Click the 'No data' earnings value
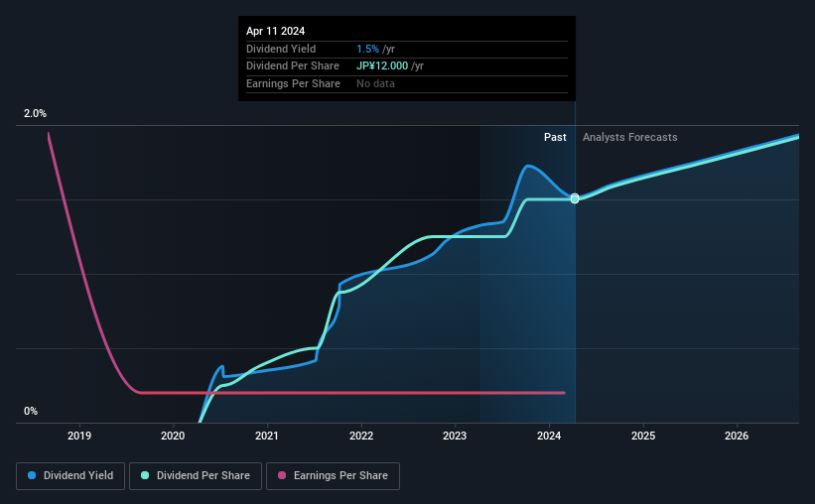This screenshot has width=815, height=504. 375,83
